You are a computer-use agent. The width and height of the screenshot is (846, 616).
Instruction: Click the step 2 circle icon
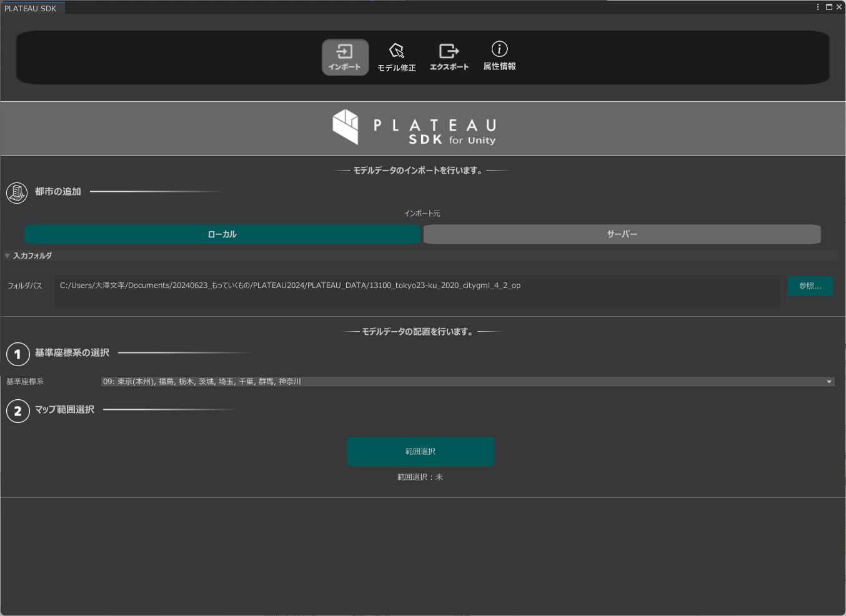click(17, 411)
